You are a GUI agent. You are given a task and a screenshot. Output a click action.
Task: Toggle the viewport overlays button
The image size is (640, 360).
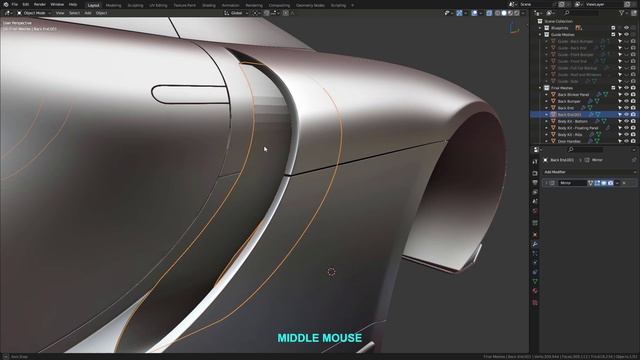[474, 13]
